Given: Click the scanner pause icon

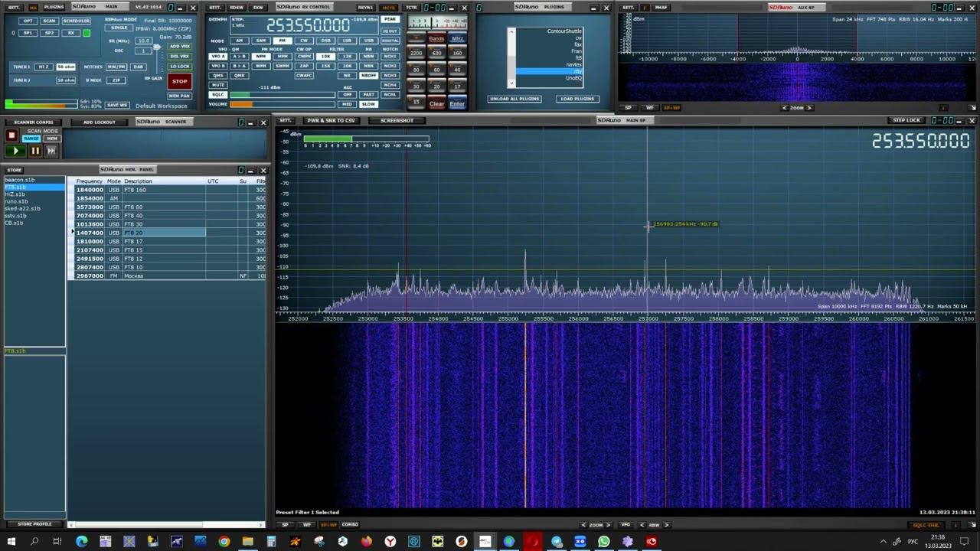Looking at the screenshot, I should [x=34, y=151].
